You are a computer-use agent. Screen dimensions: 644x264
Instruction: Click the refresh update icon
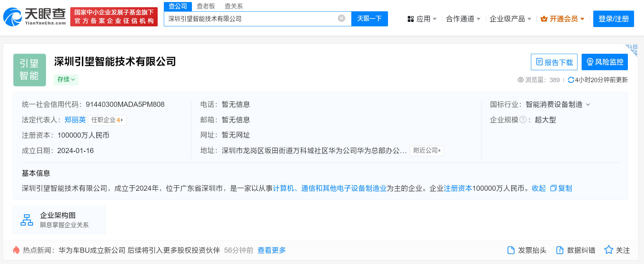click(x=571, y=80)
